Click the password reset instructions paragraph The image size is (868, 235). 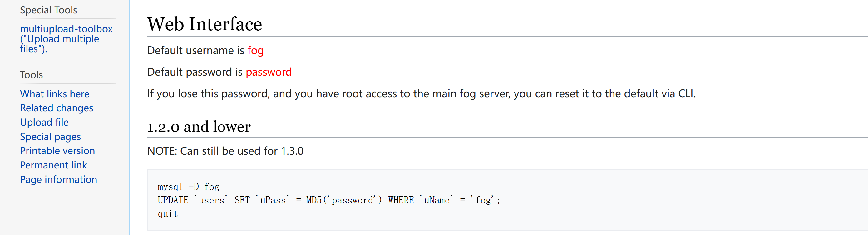coord(421,93)
